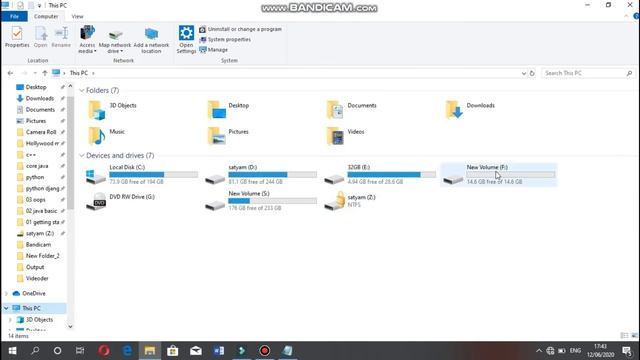Refresh the This PC view
This screenshot has height=360, width=640.
pyautogui.click(x=532, y=73)
